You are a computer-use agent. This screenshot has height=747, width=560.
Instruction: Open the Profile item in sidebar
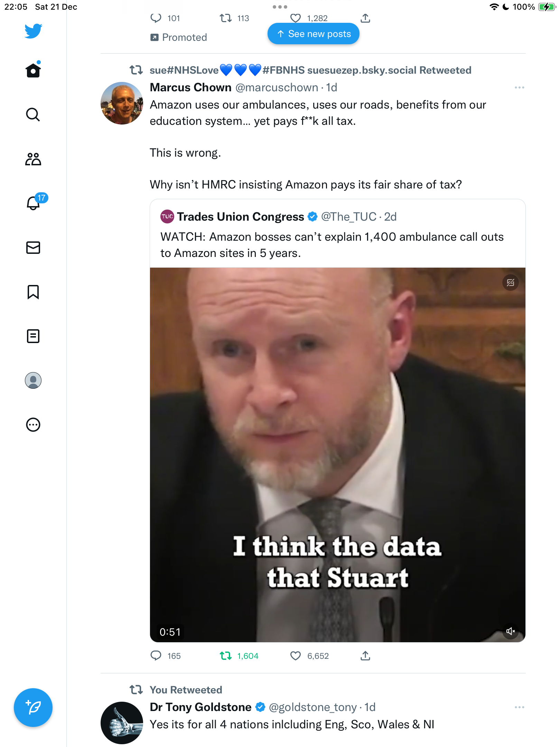[x=33, y=380]
